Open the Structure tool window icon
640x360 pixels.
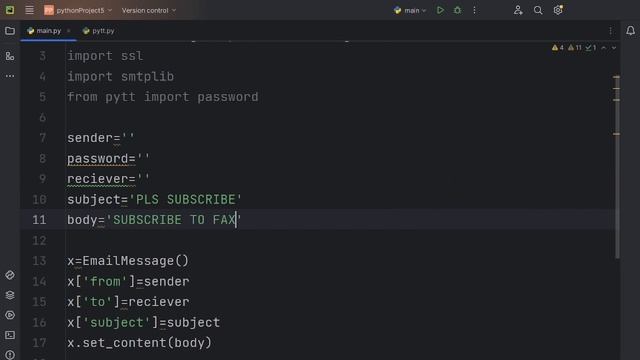10,56
